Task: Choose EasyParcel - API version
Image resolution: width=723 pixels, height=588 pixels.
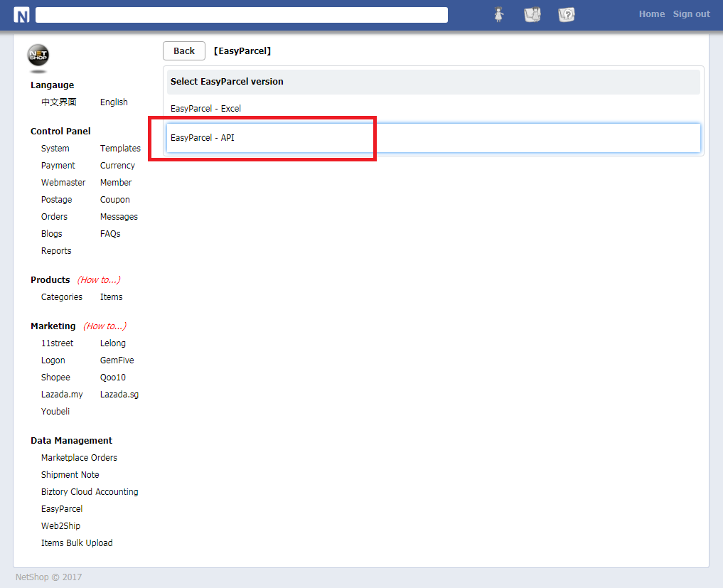Action: tap(434, 137)
